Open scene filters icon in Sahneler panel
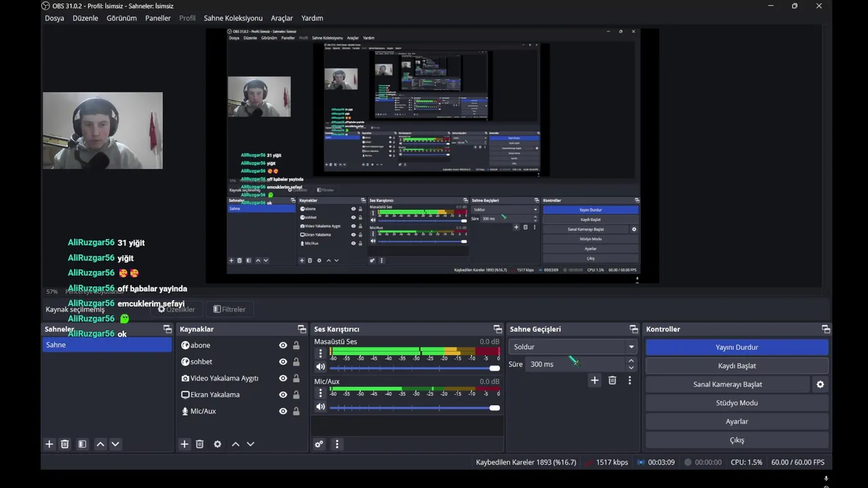This screenshot has width=868, height=488. coord(82,444)
